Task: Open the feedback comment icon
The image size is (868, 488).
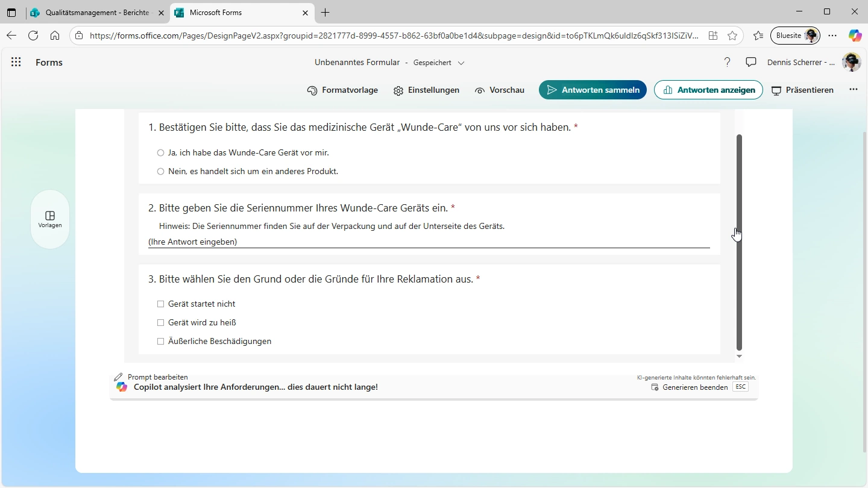Action: pyautogui.click(x=751, y=62)
